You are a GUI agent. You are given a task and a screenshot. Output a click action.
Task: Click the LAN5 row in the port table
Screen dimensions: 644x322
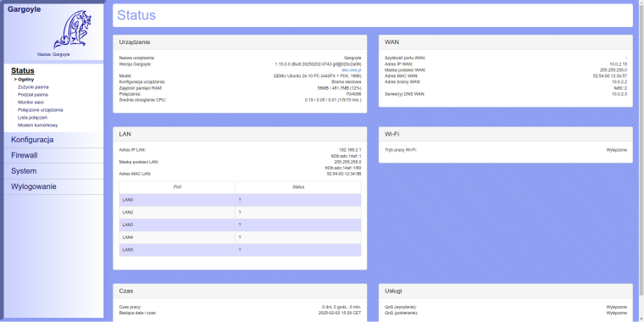[x=241, y=250]
